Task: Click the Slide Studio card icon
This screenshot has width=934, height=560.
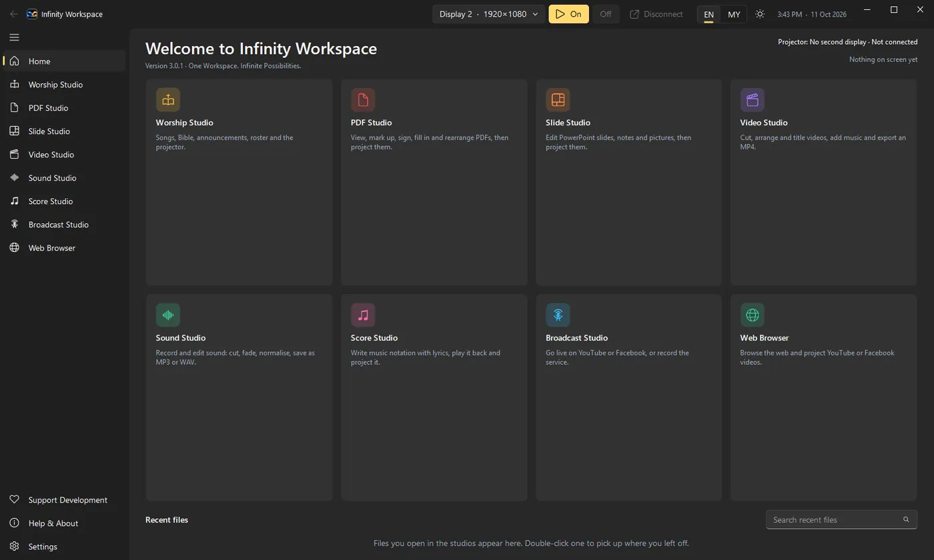Action: pyautogui.click(x=558, y=99)
